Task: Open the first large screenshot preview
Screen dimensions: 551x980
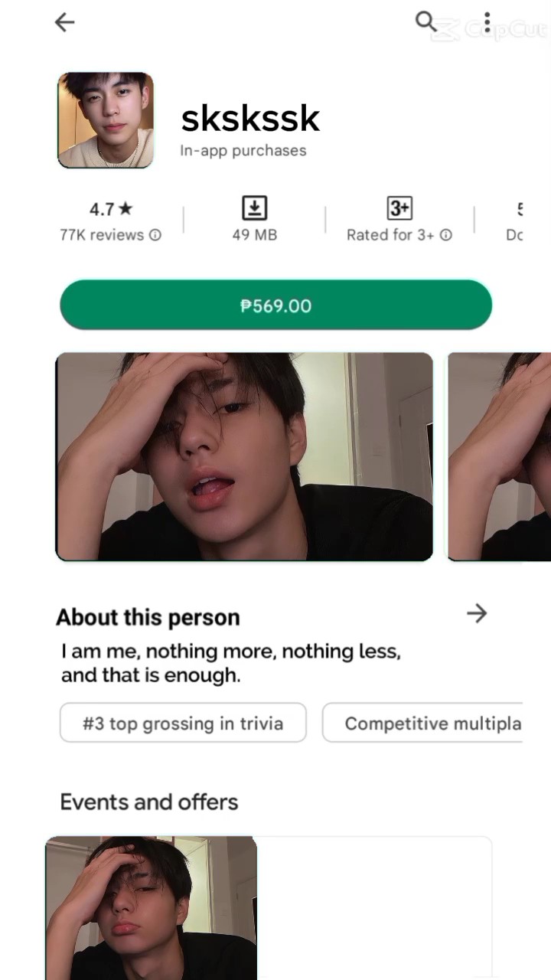Action: [x=245, y=456]
